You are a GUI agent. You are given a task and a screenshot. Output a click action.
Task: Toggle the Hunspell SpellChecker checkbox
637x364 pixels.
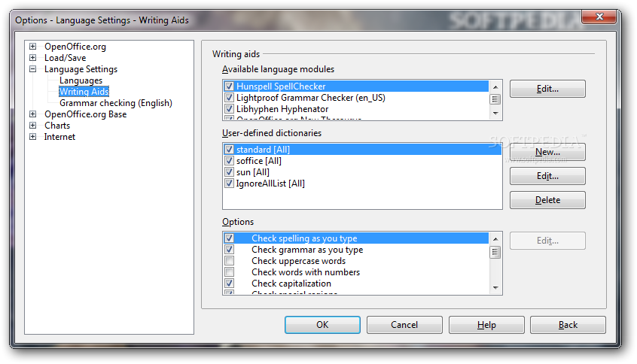tap(229, 86)
